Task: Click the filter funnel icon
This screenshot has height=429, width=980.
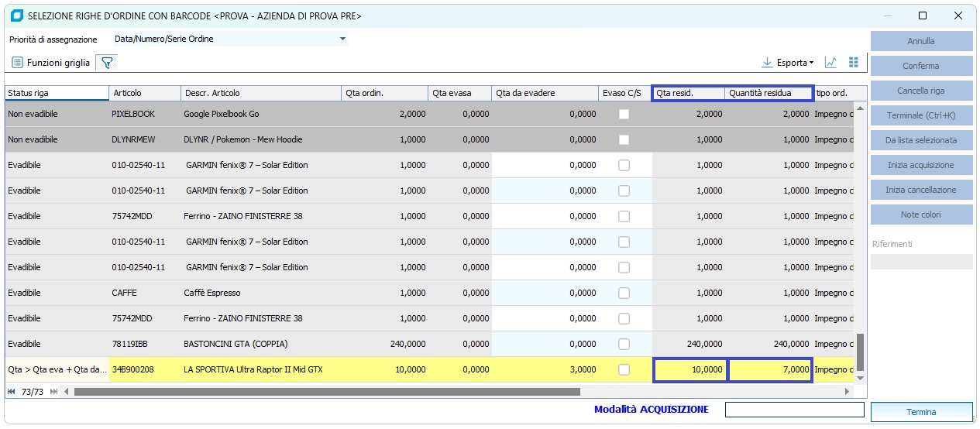Action: click(107, 63)
